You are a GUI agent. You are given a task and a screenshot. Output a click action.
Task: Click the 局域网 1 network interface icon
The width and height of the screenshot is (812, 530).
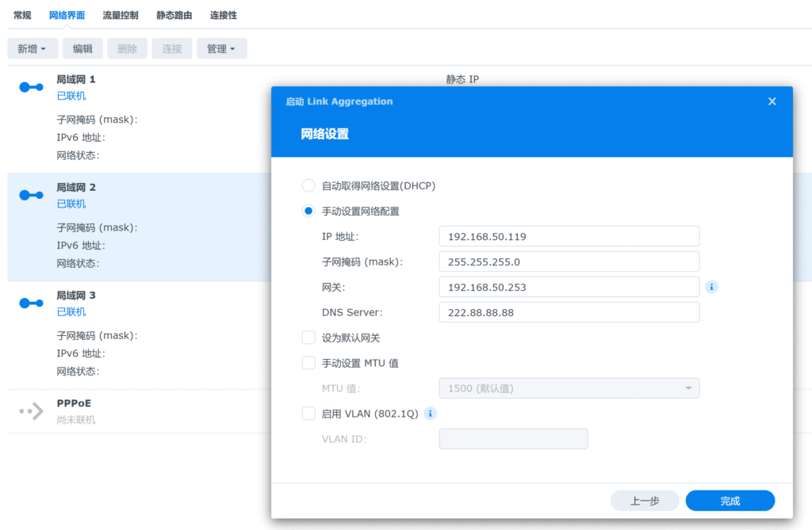click(31, 87)
